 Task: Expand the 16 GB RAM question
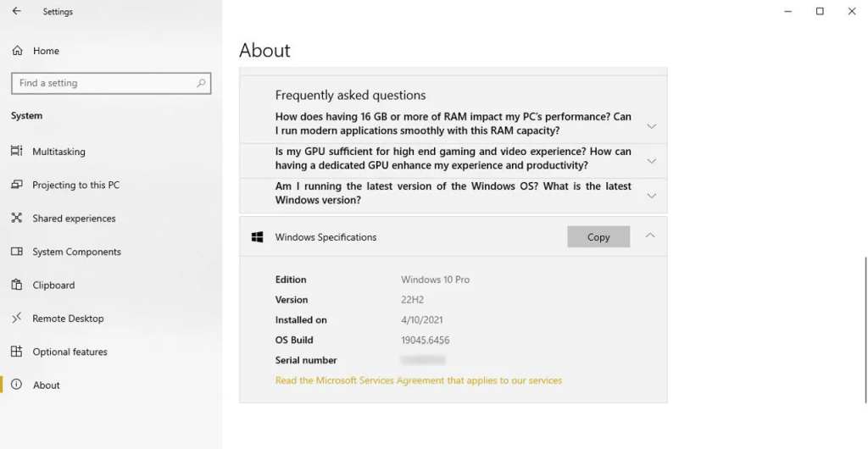(x=651, y=125)
